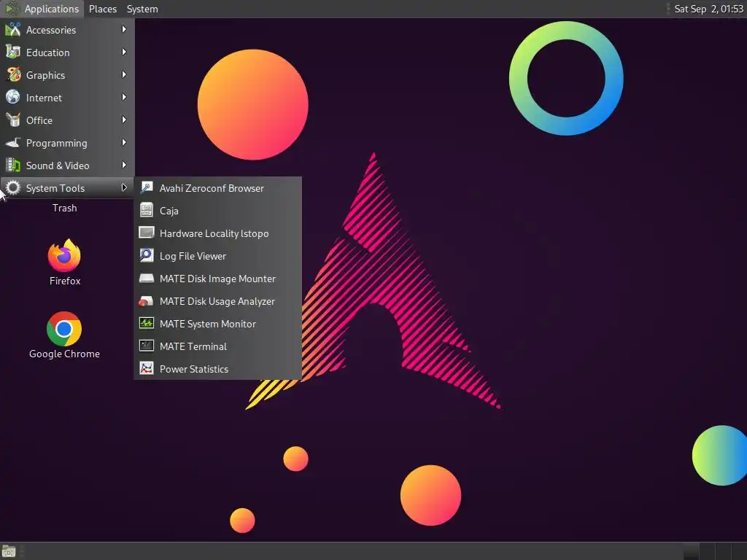This screenshot has width=747, height=560.
Task: Click the Log File Viewer icon
Action: tap(146, 255)
